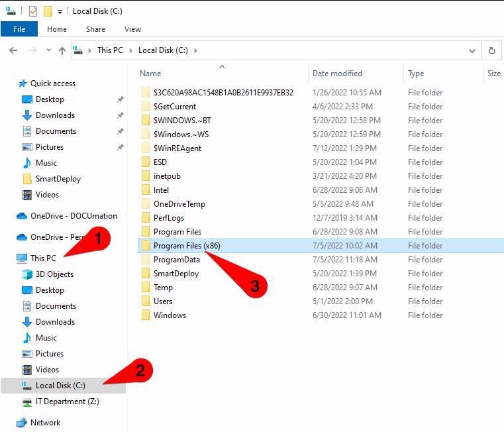Screen dimensions: 504x432
Task: Open the Recent locations dropdown arrow
Action: click(48, 50)
